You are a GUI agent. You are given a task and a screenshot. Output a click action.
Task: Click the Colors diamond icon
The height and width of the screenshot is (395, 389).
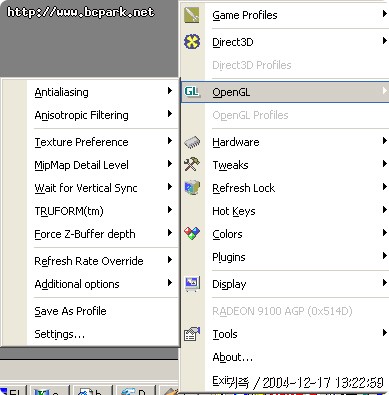[x=192, y=234]
